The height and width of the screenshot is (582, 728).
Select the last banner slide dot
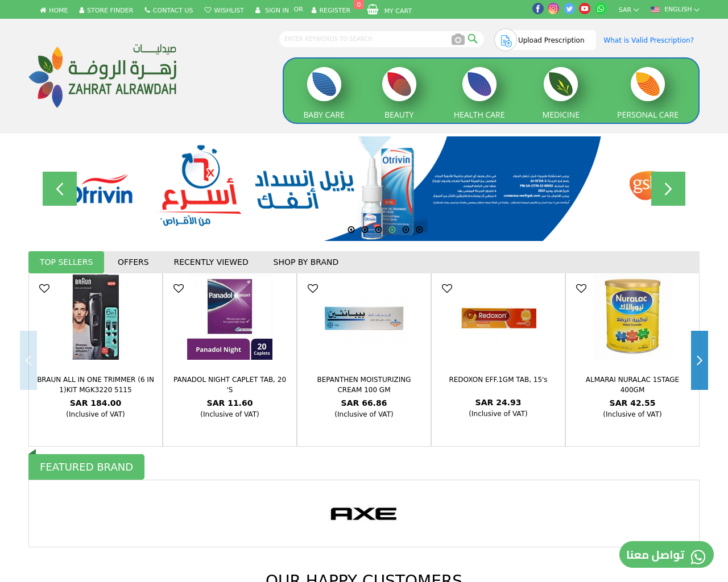click(x=419, y=230)
